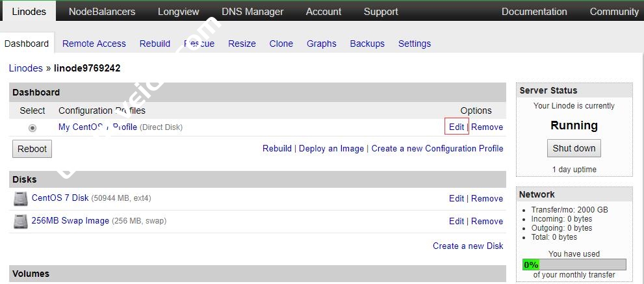Click the CentOS 7 Disk drive icon
The height and width of the screenshot is (284, 644).
21,199
